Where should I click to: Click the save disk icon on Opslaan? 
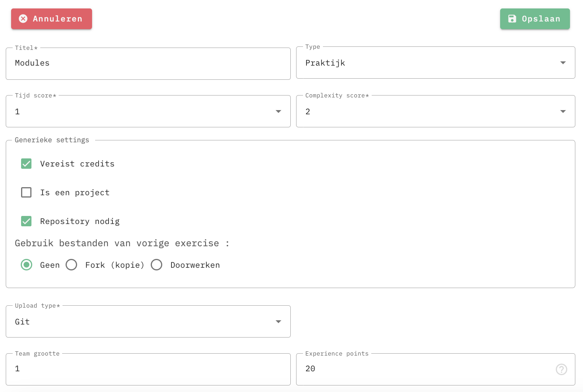click(512, 18)
